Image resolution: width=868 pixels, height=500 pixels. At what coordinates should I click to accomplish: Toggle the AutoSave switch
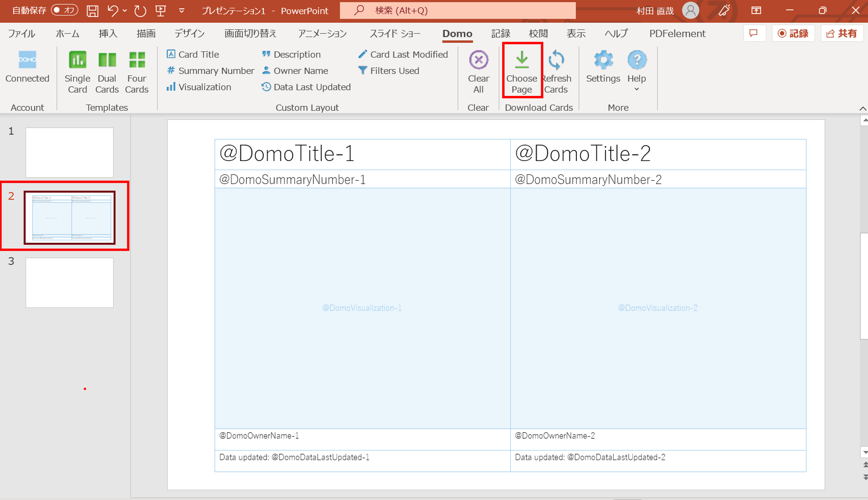pyautogui.click(x=64, y=10)
